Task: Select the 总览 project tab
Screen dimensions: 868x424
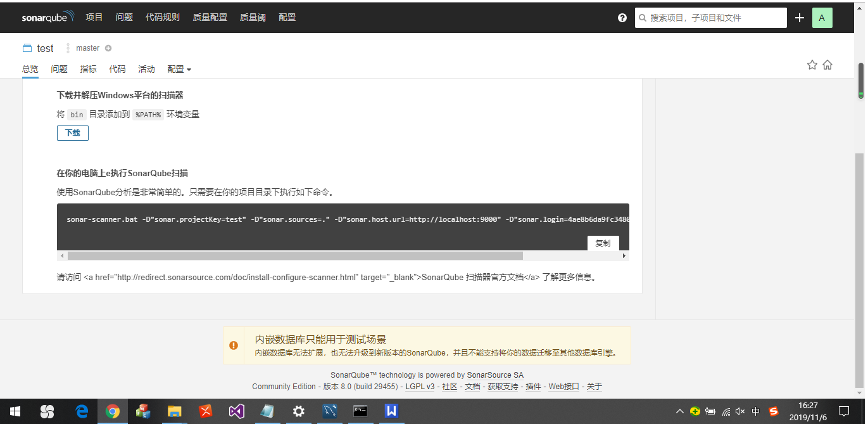Action: [30, 69]
